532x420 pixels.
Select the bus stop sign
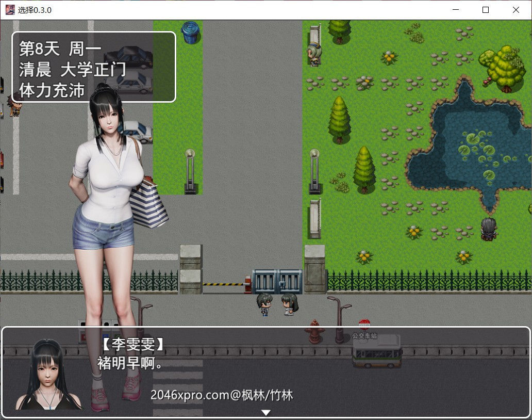pyautogui.click(x=364, y=326)
